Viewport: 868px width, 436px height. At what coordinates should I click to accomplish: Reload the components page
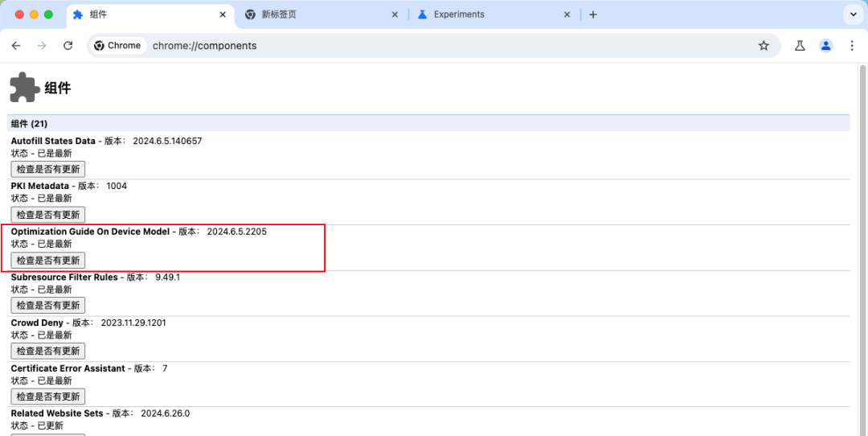pyautogui.click(x=68, y=45)
